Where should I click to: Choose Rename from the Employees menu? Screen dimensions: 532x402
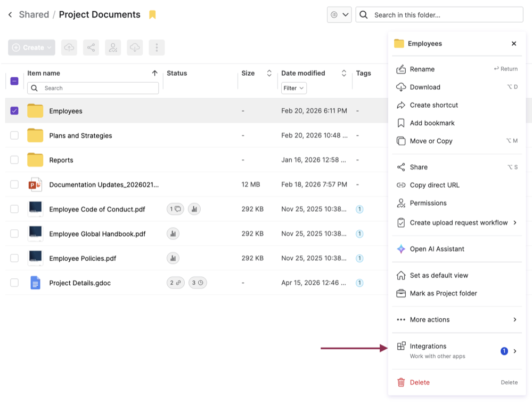pos(457,69)
